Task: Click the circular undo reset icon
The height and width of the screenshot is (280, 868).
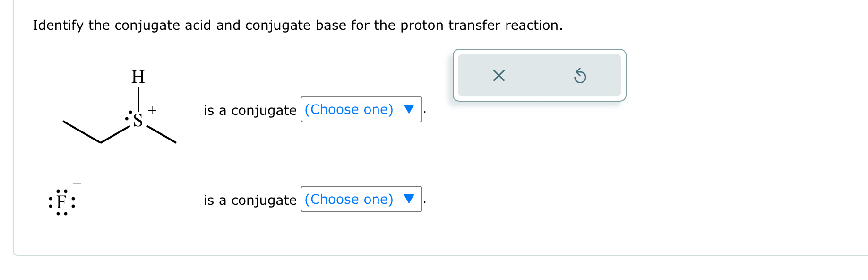Action: pos(580,75)
